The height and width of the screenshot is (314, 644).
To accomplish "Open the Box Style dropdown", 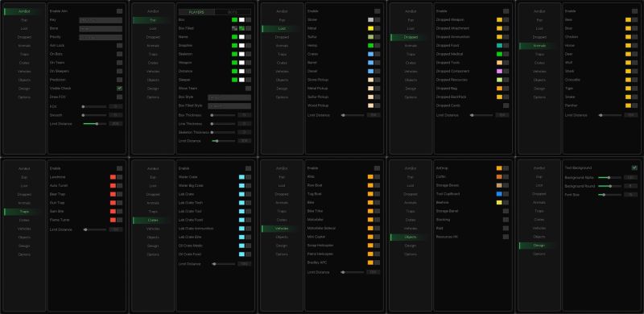I will [x=229, y=97].
